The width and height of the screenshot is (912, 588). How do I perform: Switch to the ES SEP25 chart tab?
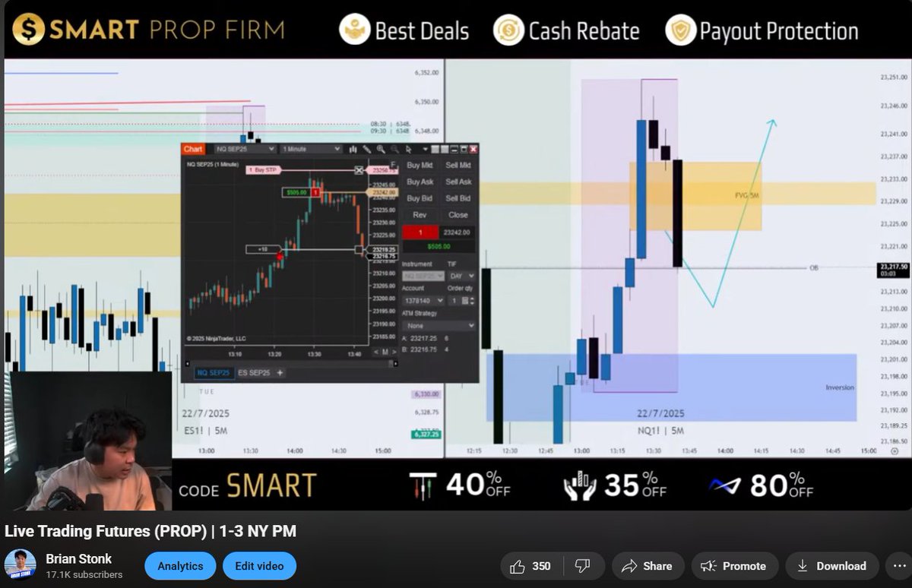click(254, 373)
